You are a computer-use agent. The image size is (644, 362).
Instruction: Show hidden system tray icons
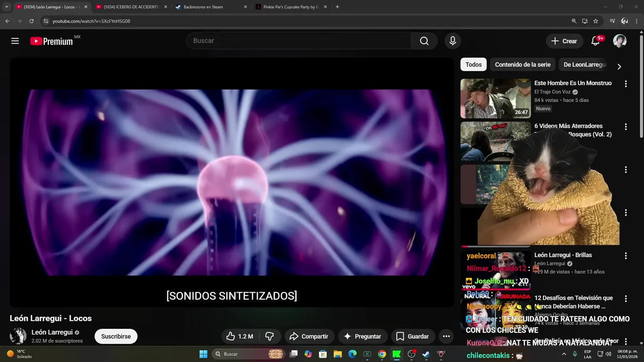(x=564, y=354)
